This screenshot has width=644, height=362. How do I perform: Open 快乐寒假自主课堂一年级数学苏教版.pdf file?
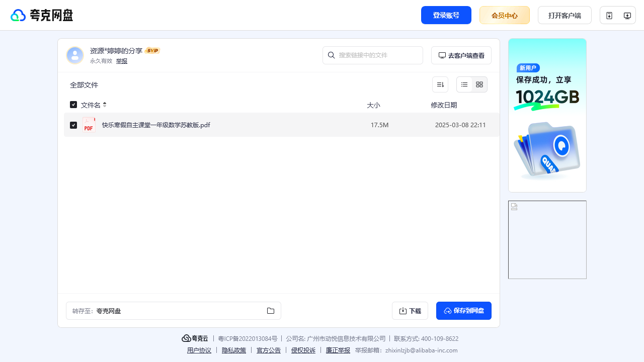pos(156,125)
